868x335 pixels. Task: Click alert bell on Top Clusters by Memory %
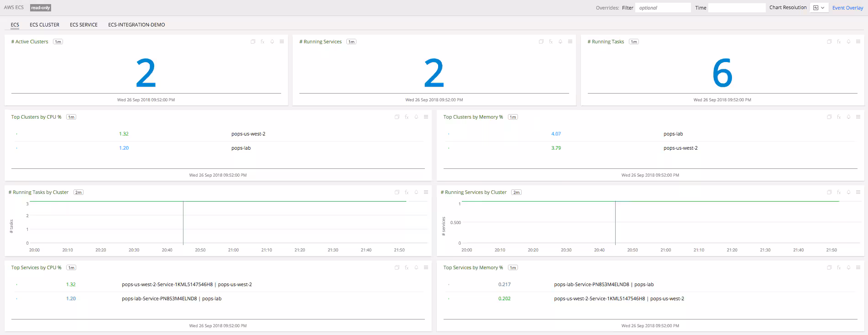(x=848, y=117)
